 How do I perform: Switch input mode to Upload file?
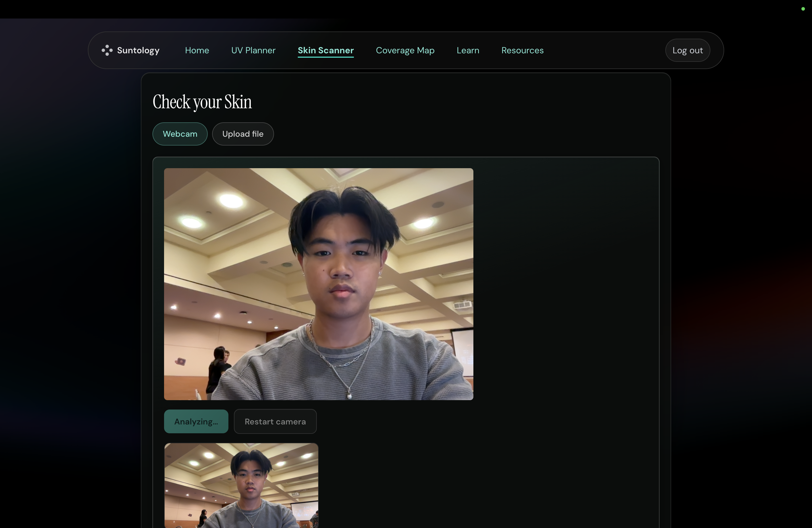(x=242, y=134)
